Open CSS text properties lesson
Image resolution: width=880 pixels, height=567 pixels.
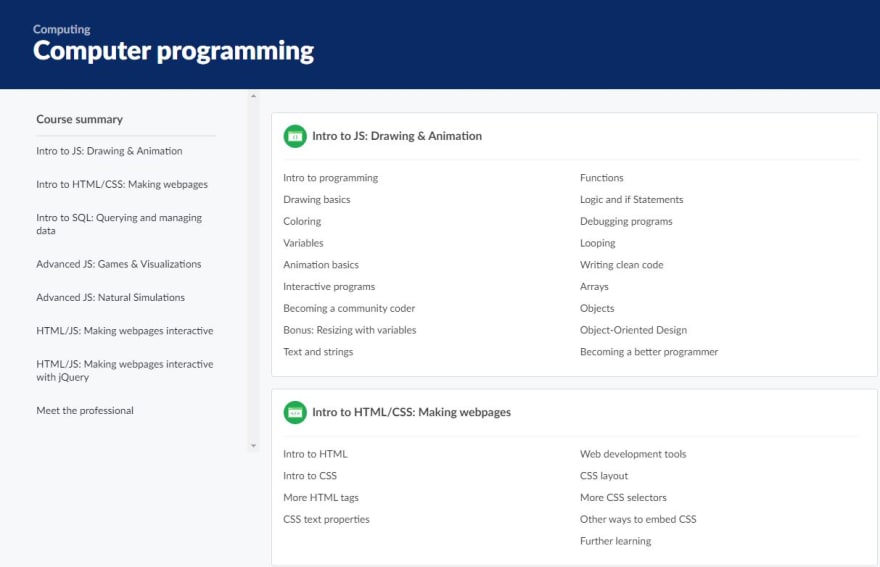326,519
